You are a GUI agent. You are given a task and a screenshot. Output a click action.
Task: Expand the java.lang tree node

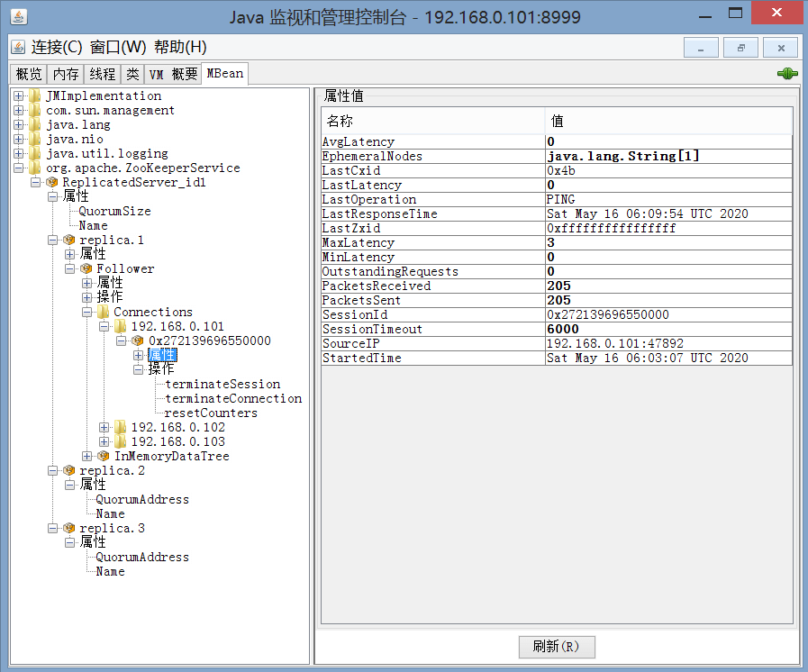(x=19, y=124)
